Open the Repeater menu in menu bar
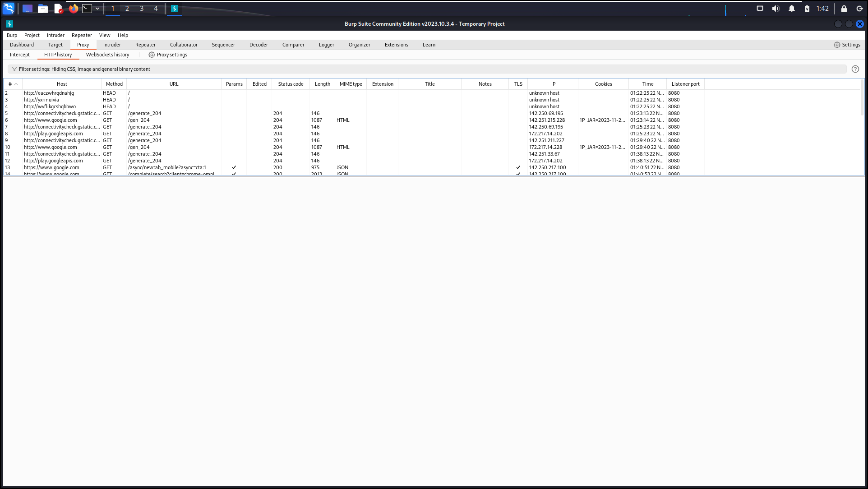The height and width of the screenshot is (489, 868). coord(82,35)
